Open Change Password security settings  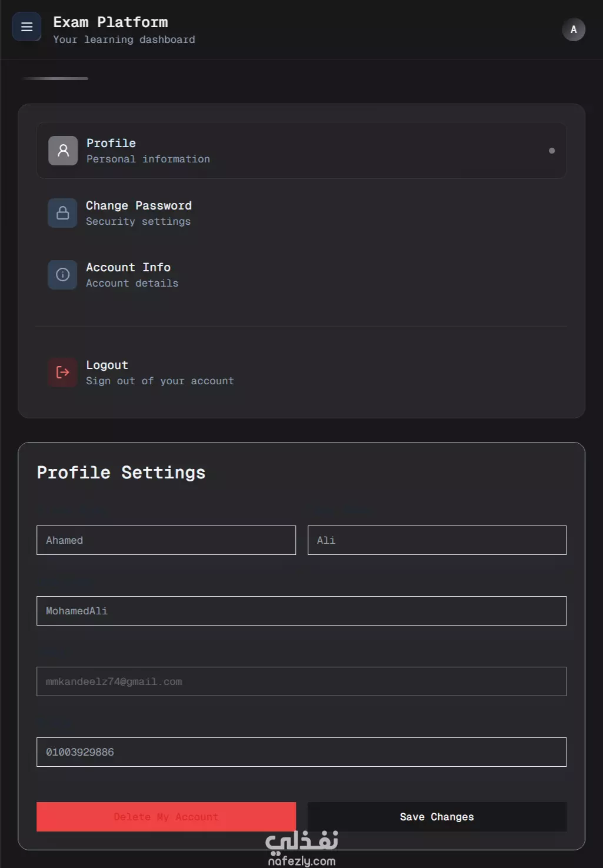(x=139, y=213)
